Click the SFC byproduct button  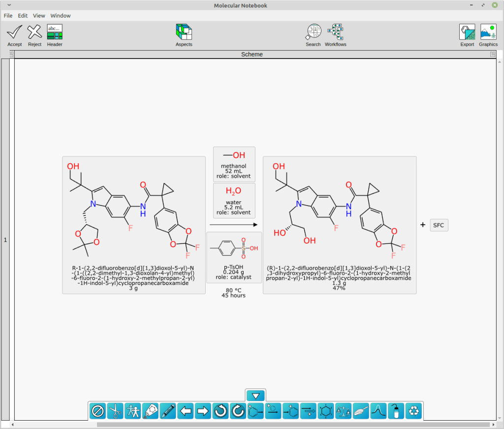439,225
